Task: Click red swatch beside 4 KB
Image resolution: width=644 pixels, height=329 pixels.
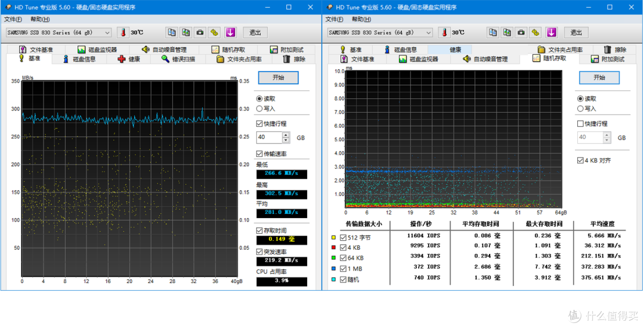Action: tap(333, 248)
